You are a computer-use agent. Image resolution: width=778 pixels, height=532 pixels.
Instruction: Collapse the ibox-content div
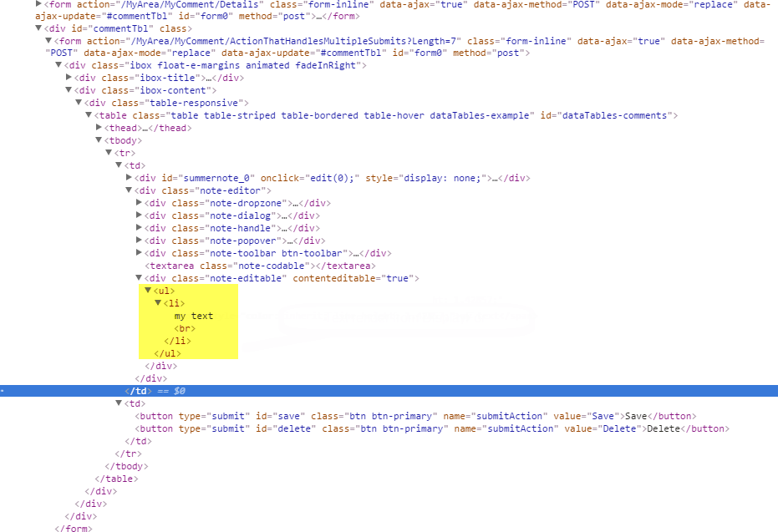tap(68, 90)
